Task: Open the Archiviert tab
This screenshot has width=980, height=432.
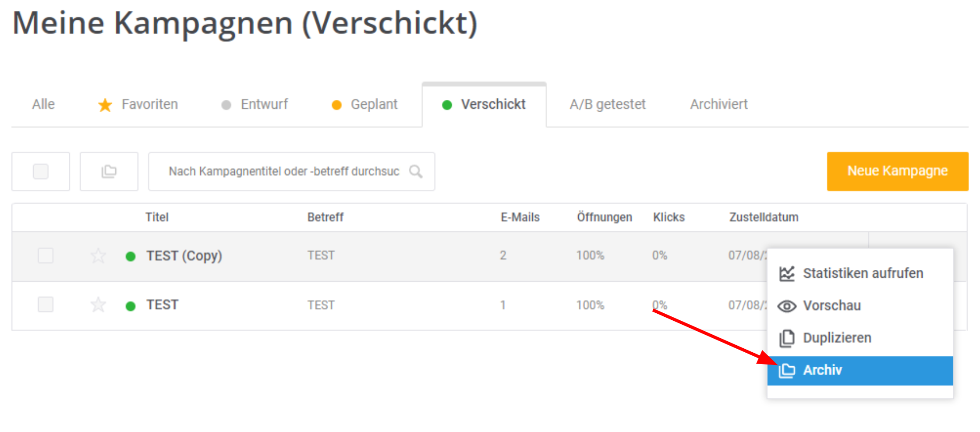Action: (719, 104)
